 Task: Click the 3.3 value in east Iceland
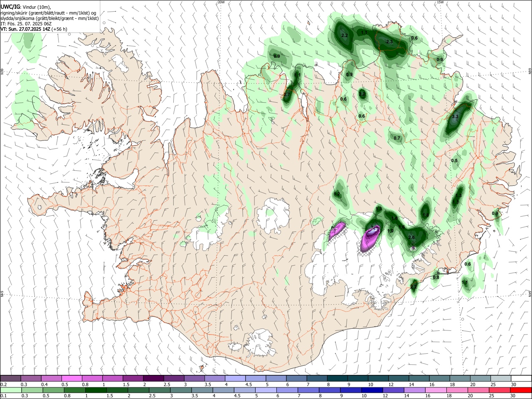pyautogui.click(x=455, y=117)
